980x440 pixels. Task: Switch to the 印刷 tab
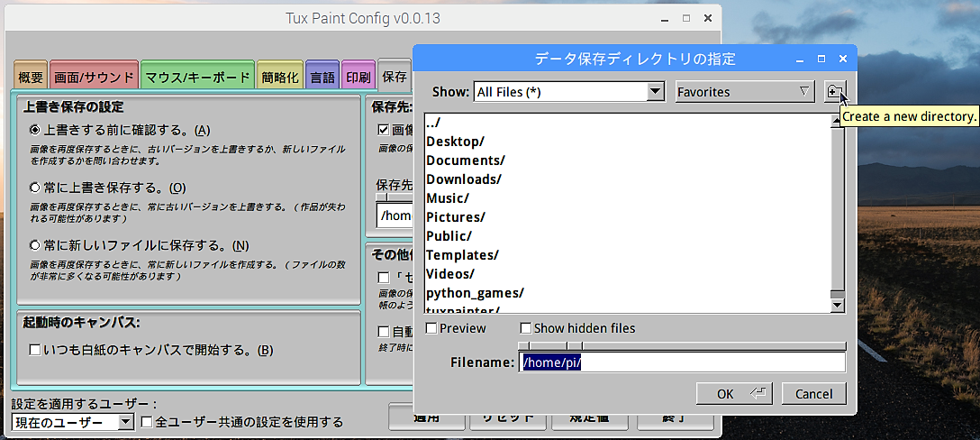click(358, 78)
